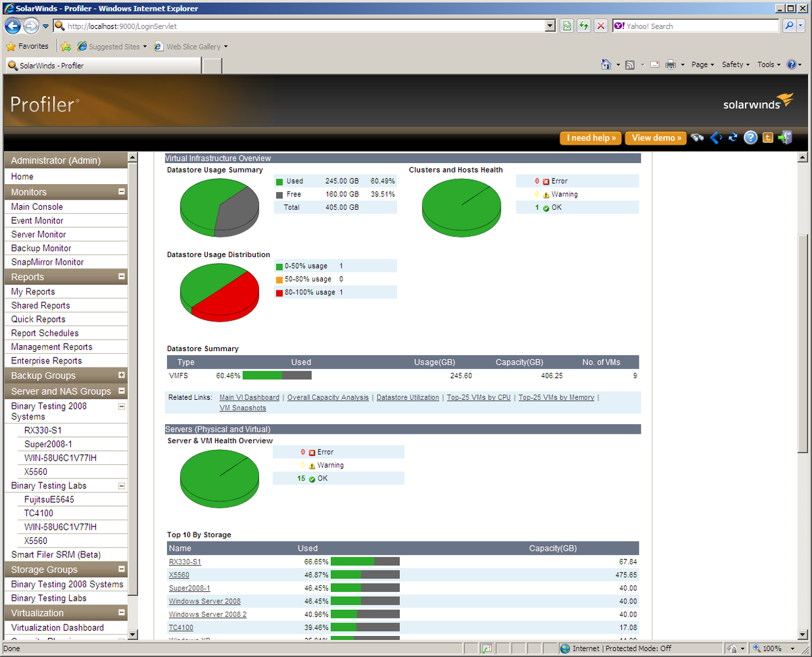Expand the Storage Groups section
The width and height of the screenshot is (812, 657).
[x=122, y=569]
